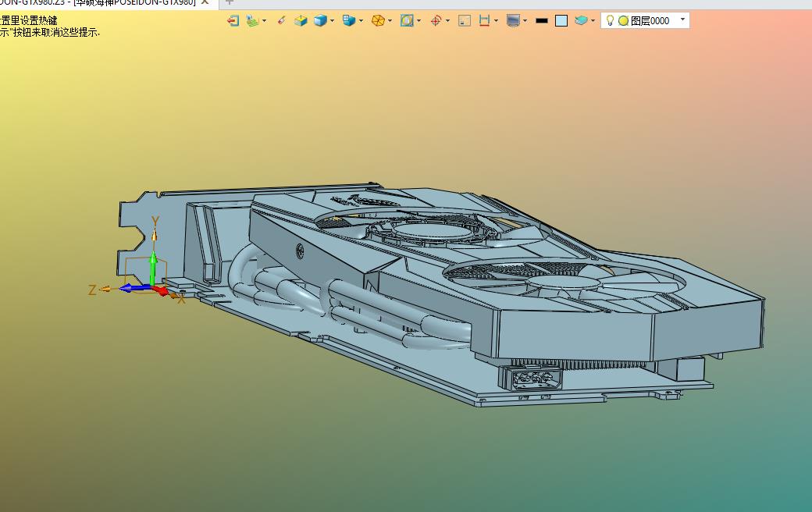Click the framed zoom view icon
812x512 pixels.
[x=407, y=21]
